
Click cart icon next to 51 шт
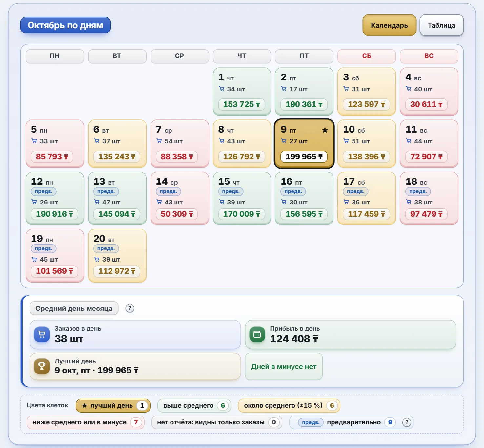(x=346, y=141)
